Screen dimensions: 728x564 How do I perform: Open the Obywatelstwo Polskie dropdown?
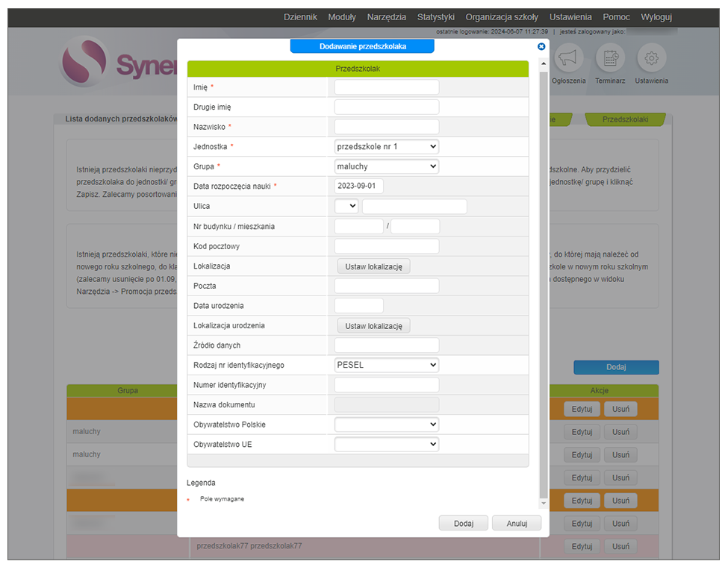[x=386, y=424]
